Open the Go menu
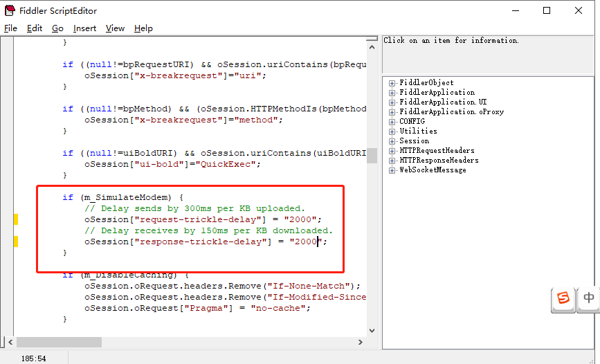The width and height of the screenshot is (600, 364). pos(57,28)
